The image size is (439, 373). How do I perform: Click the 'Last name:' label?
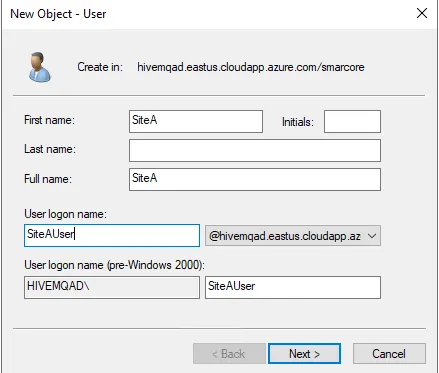50,149
